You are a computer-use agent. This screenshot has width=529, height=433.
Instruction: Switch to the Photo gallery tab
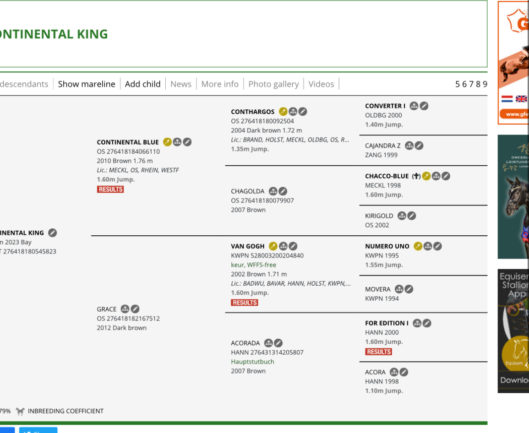pyautogui.click(x=274, y=84)
